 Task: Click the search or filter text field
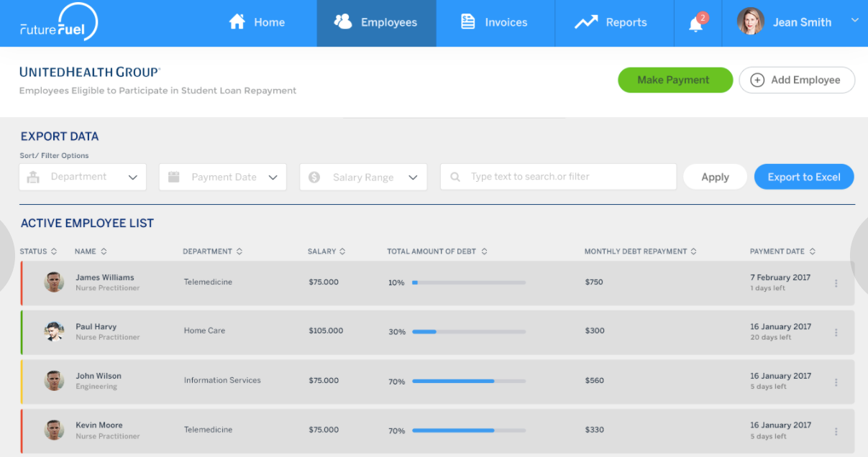pos(558,177)
